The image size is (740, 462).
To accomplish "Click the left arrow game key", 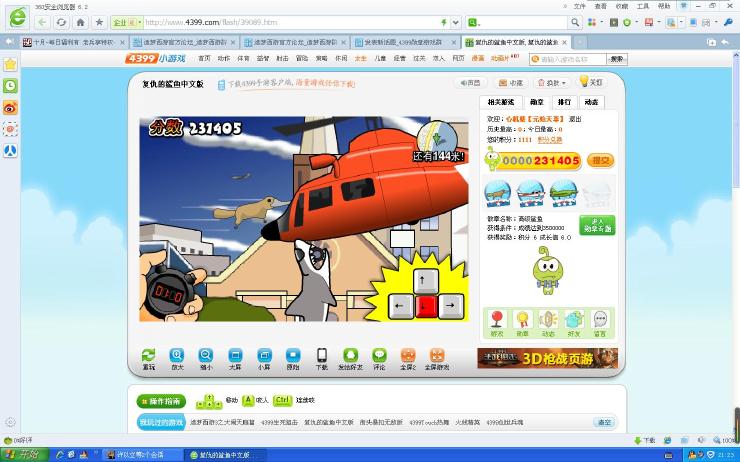I will coord(401,306).
